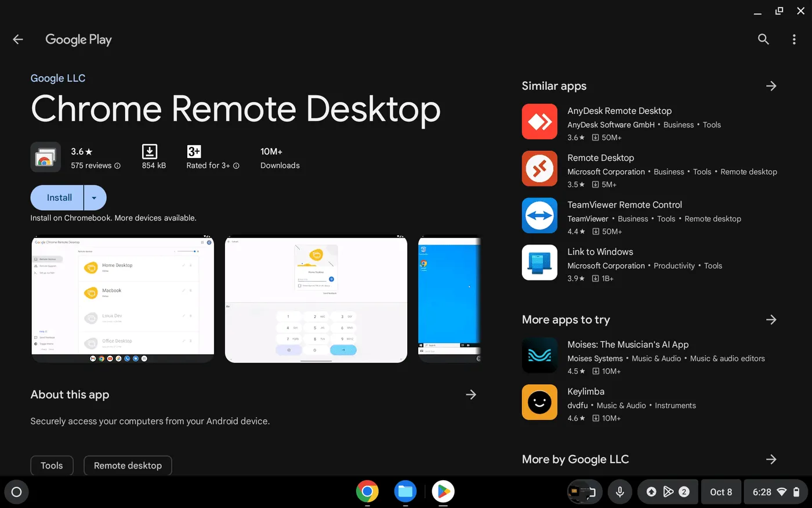Screen dimensions: 812x508
Task: Open Play Store icon on the shelf
Action: [x=443, y=492]
